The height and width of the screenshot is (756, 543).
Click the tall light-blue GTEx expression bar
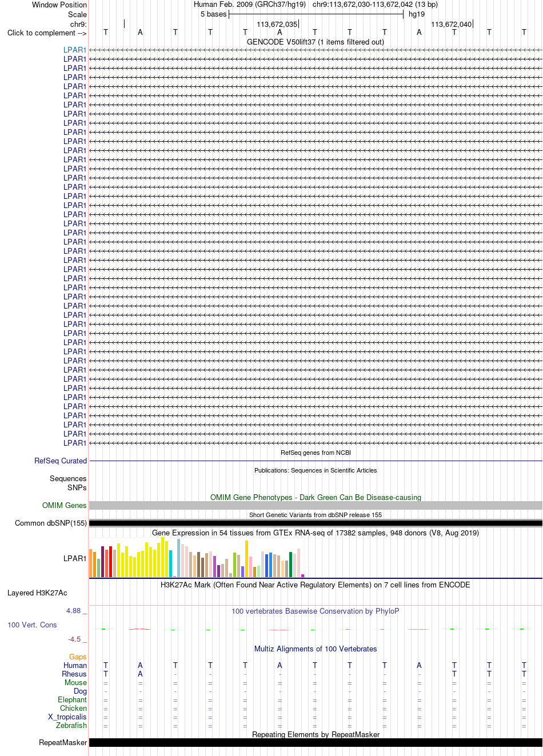pyautogui.click(x=178, y=558)
